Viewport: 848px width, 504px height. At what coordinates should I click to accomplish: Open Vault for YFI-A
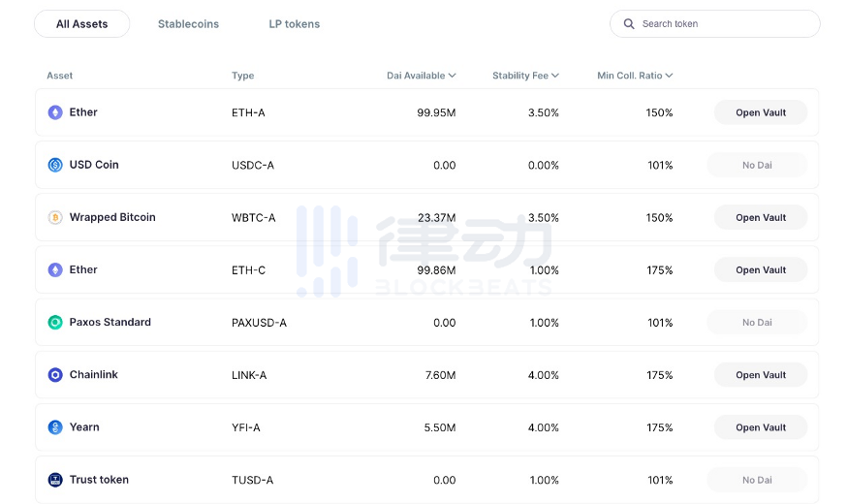pos(761,426)
